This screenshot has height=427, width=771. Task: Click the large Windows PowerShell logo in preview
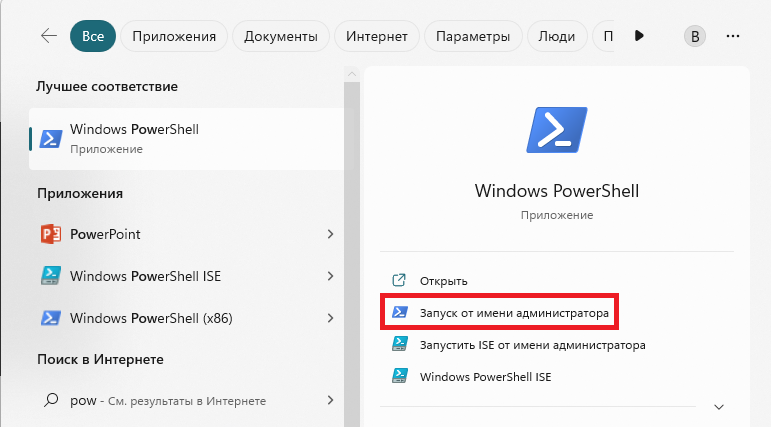pos(557,130)
